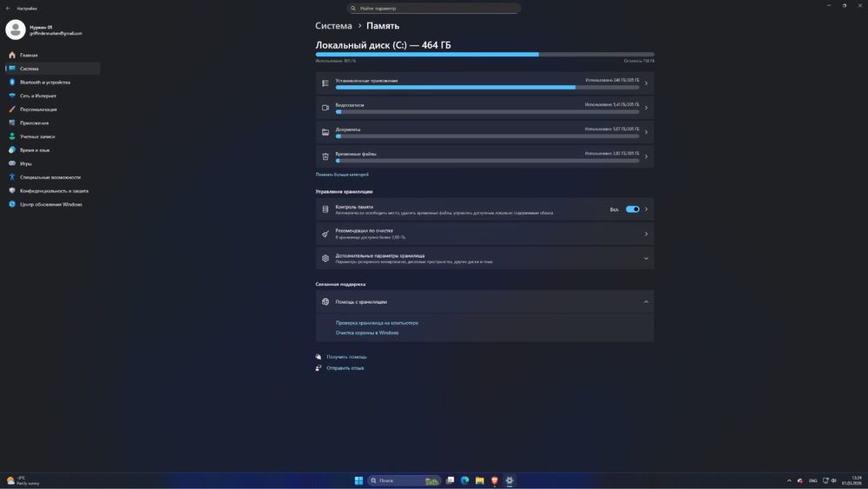Open Время и язык in the sidebar
The width and height of the screenshot is (868, 489).
pyautogui.click(x=53, y=150)
